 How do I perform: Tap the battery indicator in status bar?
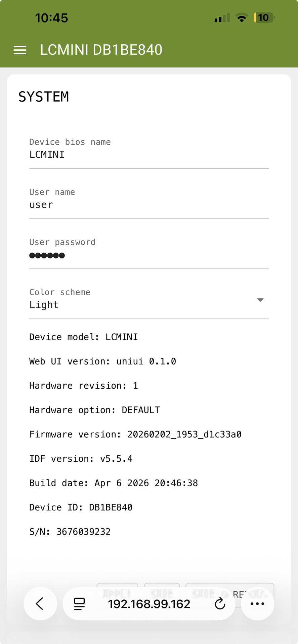point(264,17)
